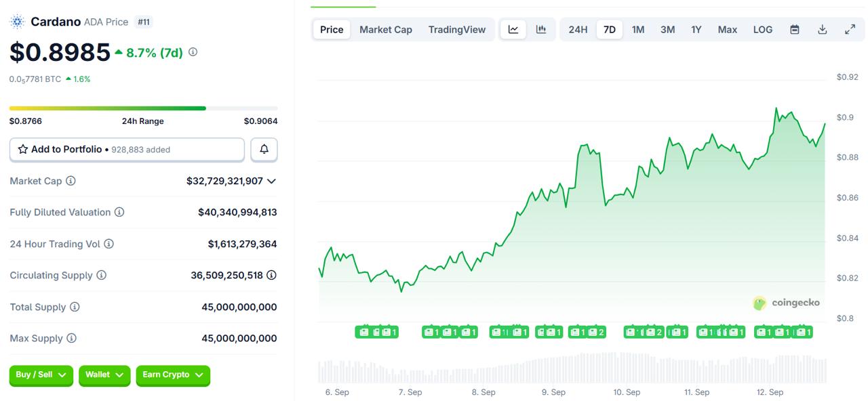The height and width of the screenshot is (401, 868).
Task: Switch to the candlestick chart icon
Action: (541, 29)
